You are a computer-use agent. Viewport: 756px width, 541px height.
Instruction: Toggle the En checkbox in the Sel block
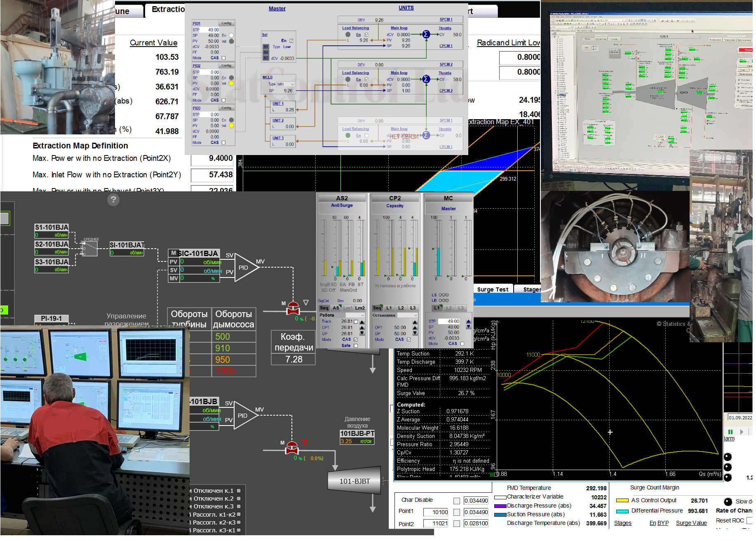291,41
